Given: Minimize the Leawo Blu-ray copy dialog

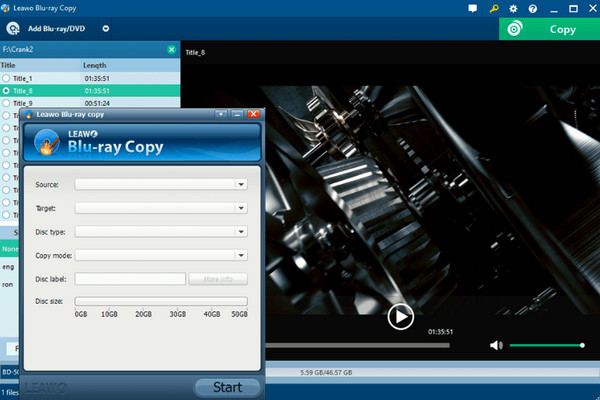Looking at the screenshot, I should 237,114.
